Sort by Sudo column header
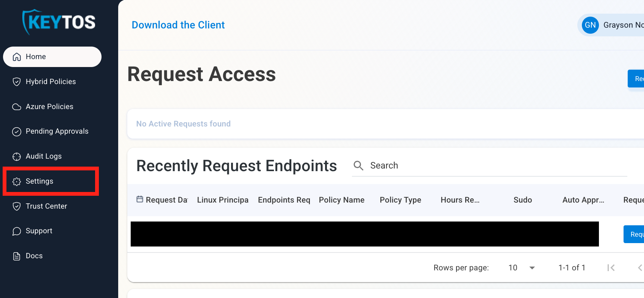This screenshot has width=644, height=298. click(x=522, y=200)
